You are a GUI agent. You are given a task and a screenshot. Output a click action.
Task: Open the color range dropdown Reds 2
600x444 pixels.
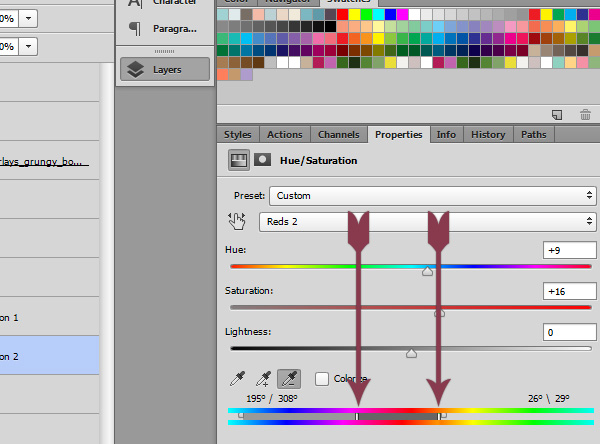point(427,222)
